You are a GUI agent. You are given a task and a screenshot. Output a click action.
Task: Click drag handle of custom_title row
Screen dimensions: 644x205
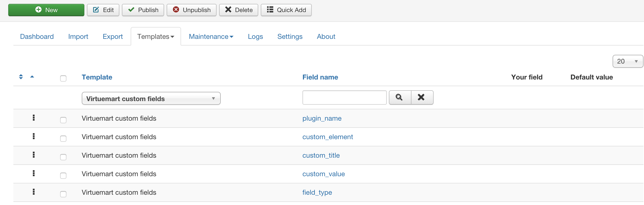coord(34,155)
